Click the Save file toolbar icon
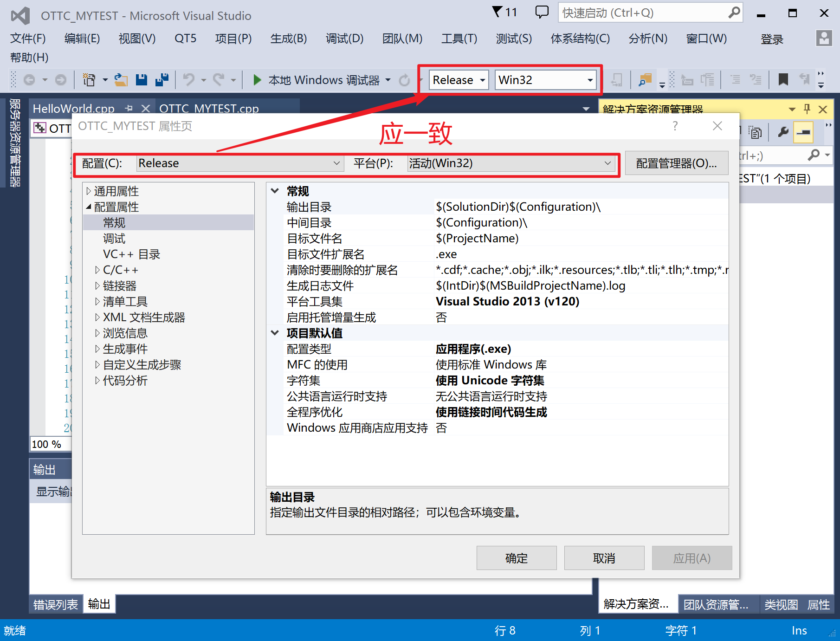This screenshot has height=641, width=840. pyautogui.click(x=142, y=79)
